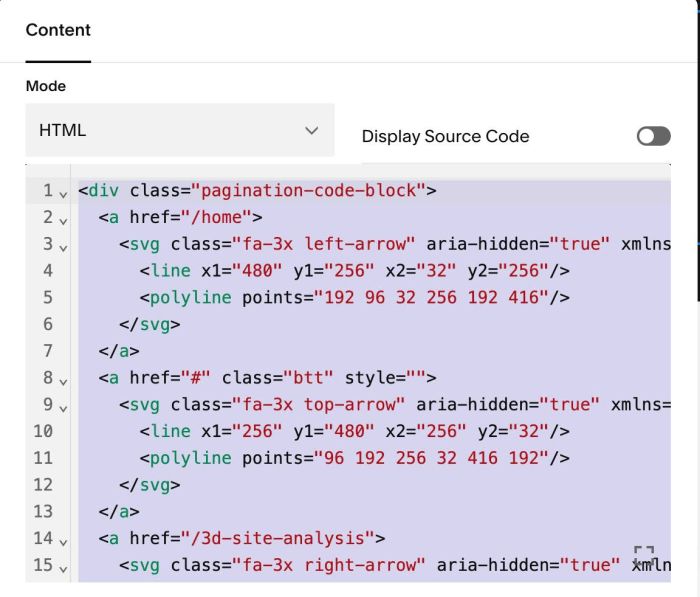Collapse the fold arrow on line 14
This screenshot has width=700, height=597.
(63, 542)
